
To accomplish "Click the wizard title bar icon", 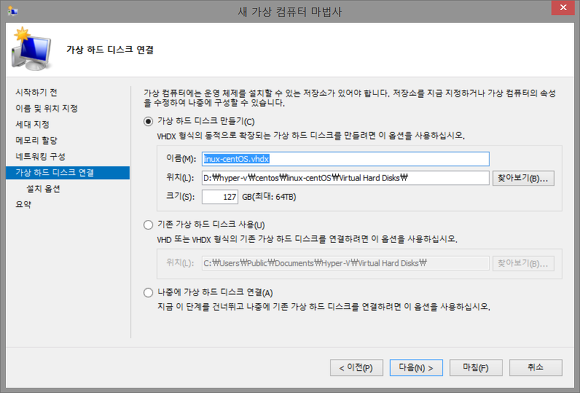I will tap(13, 10).
